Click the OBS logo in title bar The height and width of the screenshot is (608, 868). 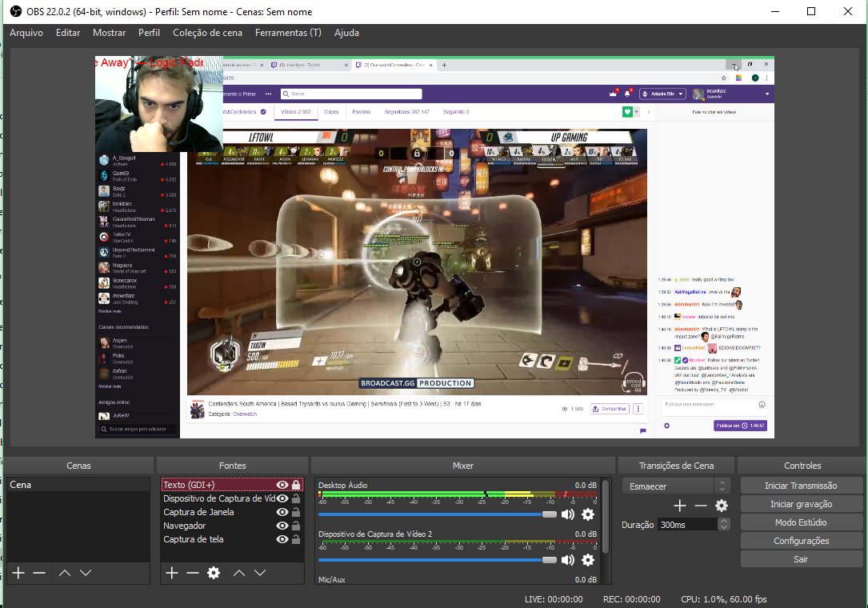pyautogui.click(x=15, y=11)
